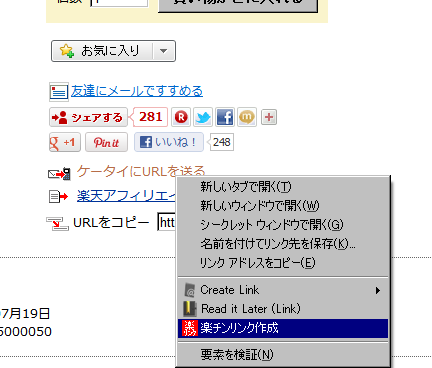Click the Pin it button

[x=106, y=142]
